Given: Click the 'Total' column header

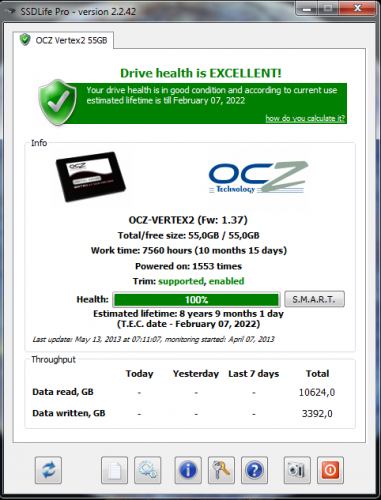Looking at the screenshot, I should coord(317,374).
